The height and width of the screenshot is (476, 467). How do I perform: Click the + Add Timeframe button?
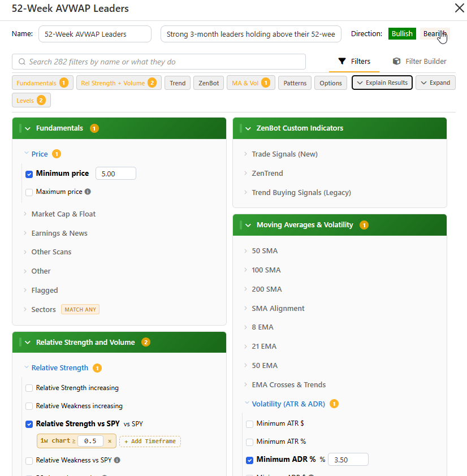point(150,441)
